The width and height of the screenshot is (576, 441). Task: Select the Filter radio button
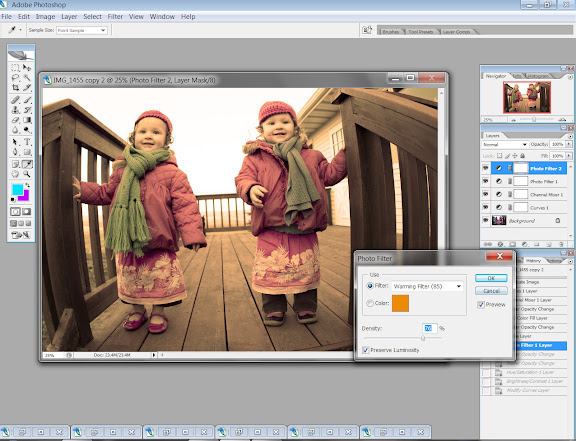(370, 286)
